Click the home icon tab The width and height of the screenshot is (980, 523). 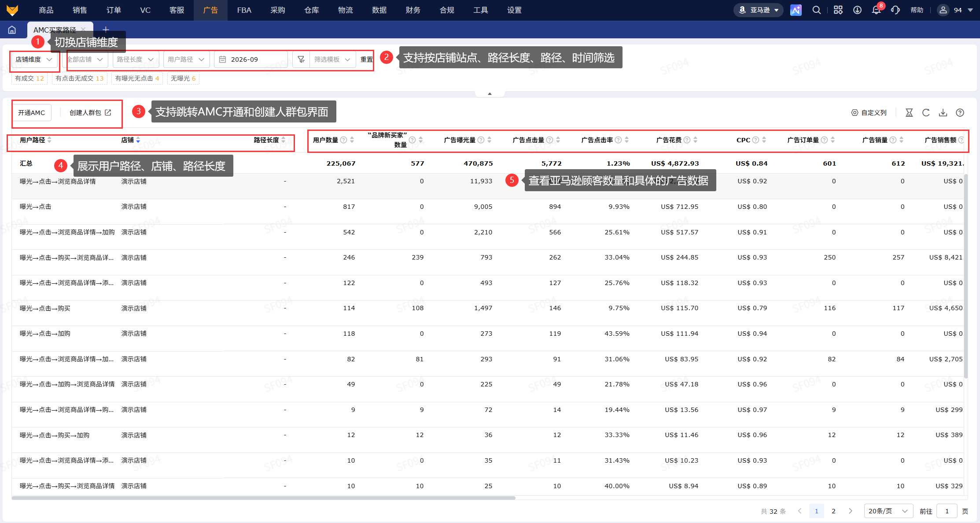12,30
